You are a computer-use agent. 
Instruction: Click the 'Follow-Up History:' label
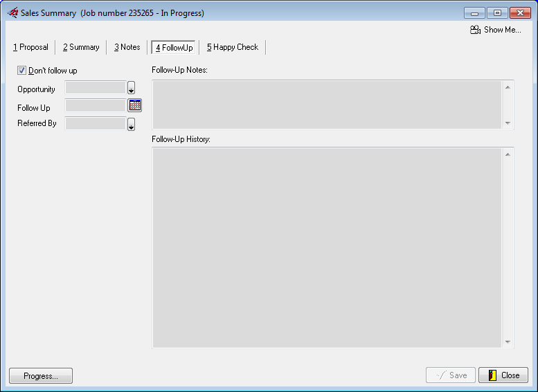(x=181, y=139)
